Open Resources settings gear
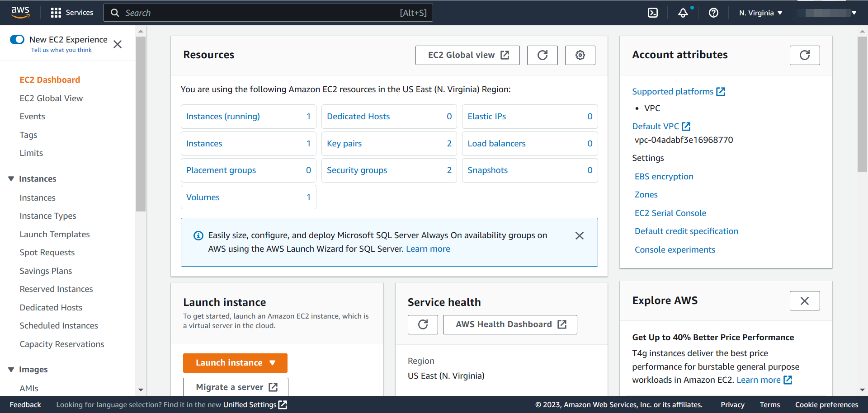This screenshot has width=868, height=413. click(580, 55)
